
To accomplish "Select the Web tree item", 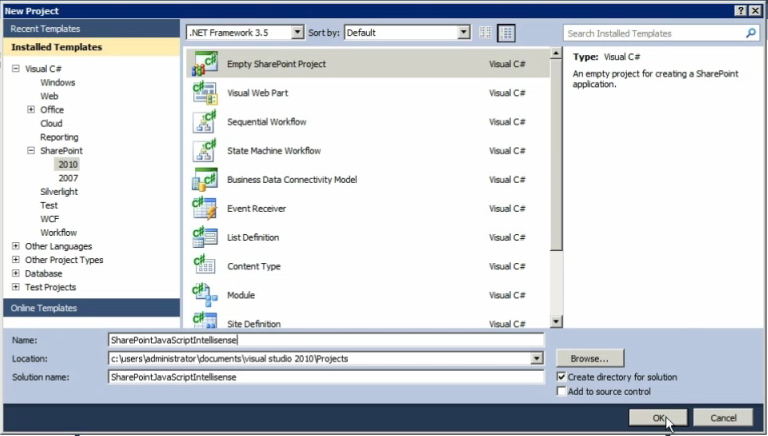I will tap(49, 96).
